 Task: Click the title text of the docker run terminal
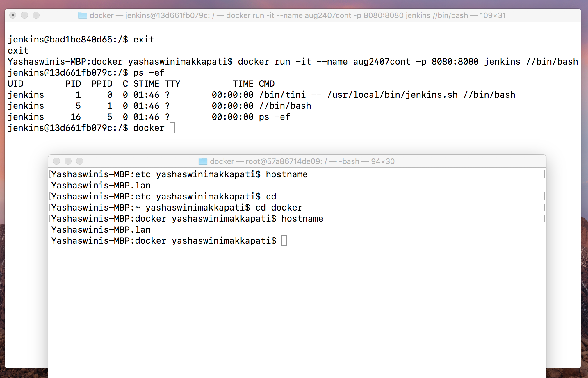click(297, 15)
